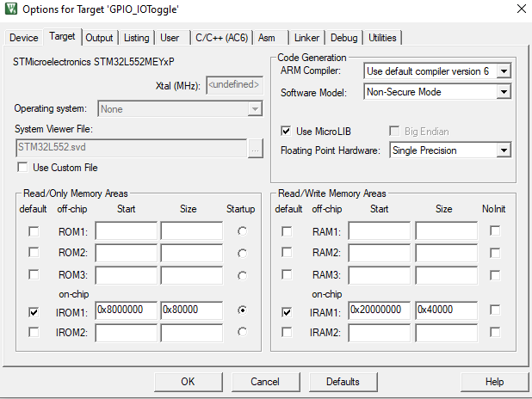Screen dimensions: 532x399
Task: Click the ROM2 Start field
Action: 127,253
